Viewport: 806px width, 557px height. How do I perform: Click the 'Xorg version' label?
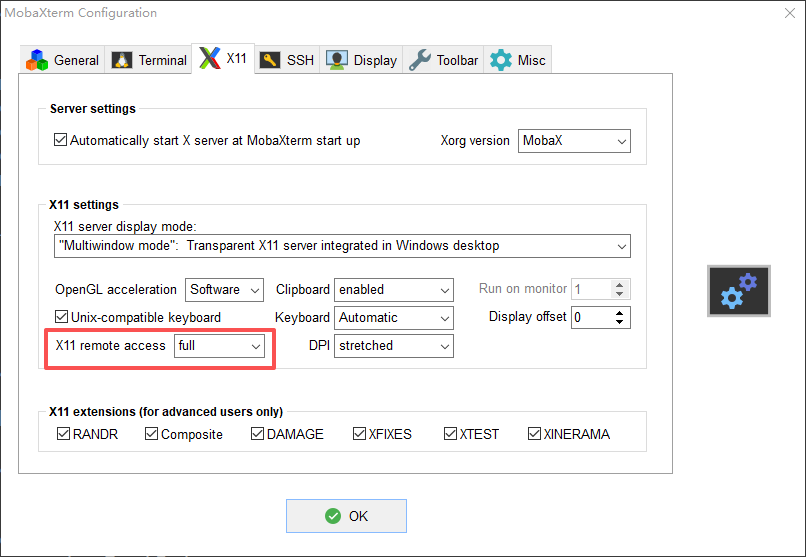tap(475, 140)
